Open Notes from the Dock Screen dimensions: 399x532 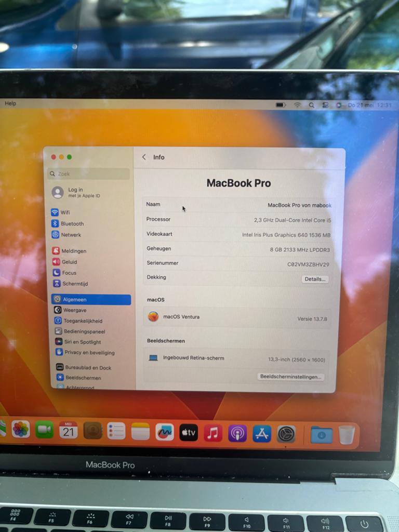[140, 432]
